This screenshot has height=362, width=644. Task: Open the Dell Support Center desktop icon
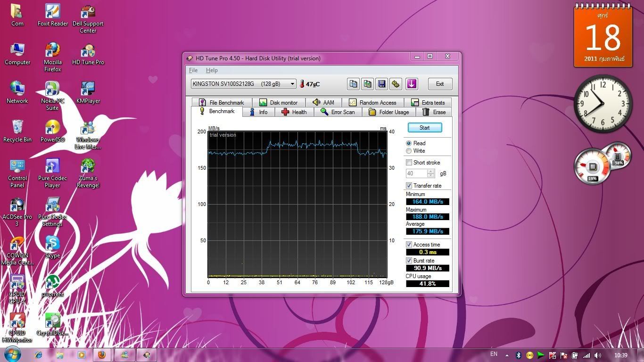88,19
